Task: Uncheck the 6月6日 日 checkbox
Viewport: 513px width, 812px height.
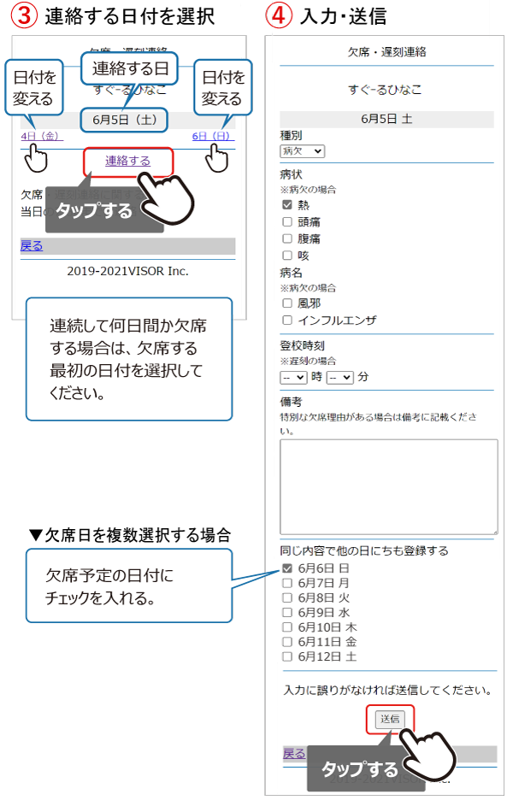Action: pos(287,568)
